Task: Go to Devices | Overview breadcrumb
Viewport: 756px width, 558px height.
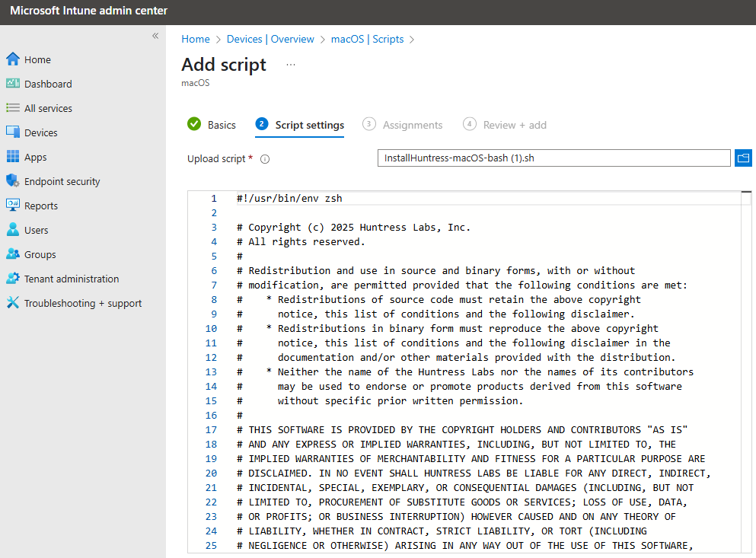Action: [x=270, y=39]
